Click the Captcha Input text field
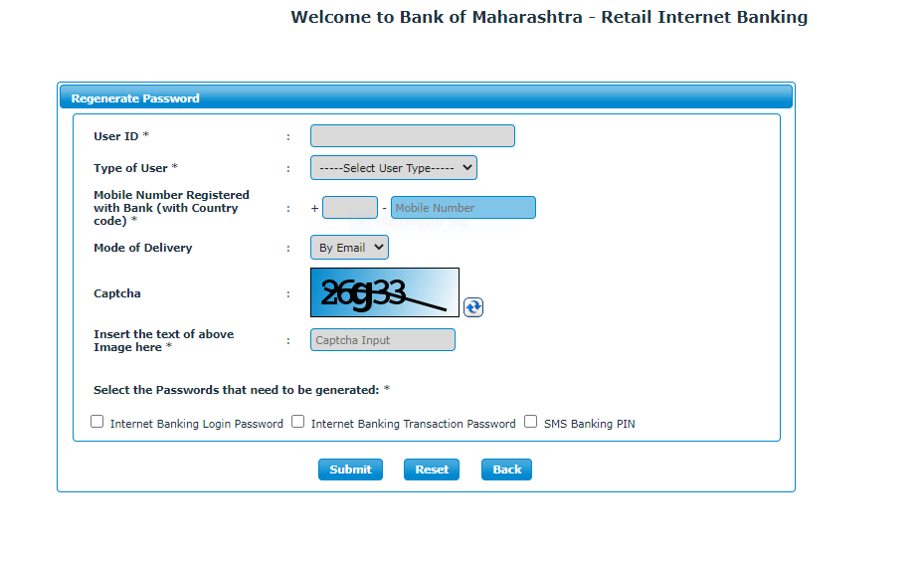This screenshot has width=924, height=563. 383,340
